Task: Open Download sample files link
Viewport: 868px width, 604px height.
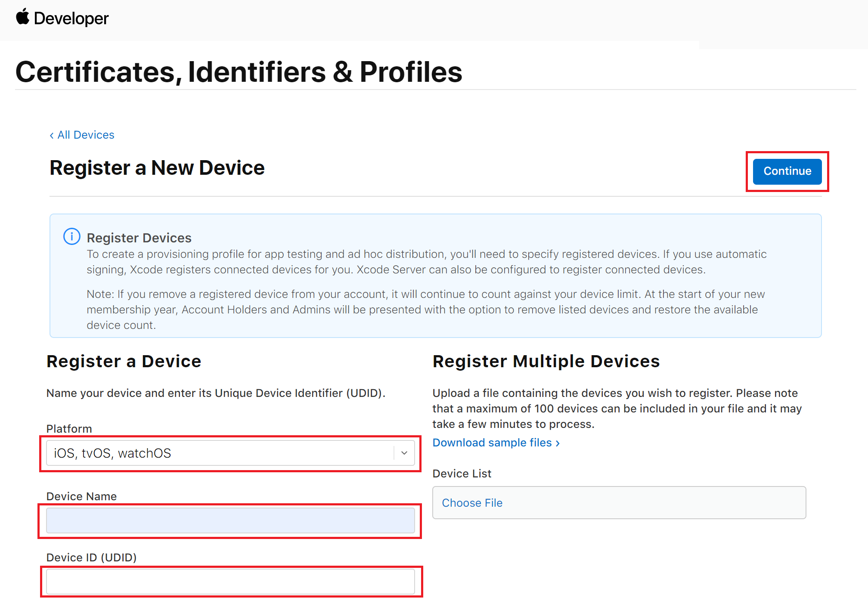Action: coord(496,443)
